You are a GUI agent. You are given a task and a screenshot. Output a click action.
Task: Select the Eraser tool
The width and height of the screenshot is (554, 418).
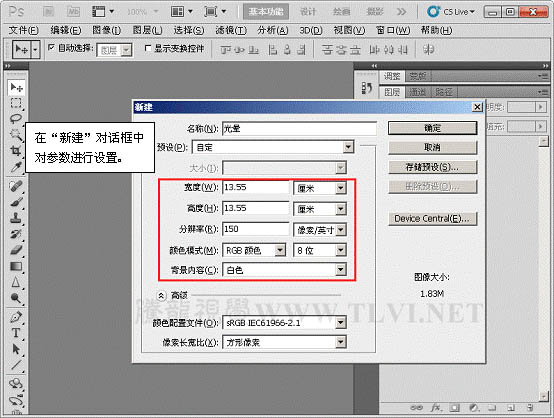16,250
